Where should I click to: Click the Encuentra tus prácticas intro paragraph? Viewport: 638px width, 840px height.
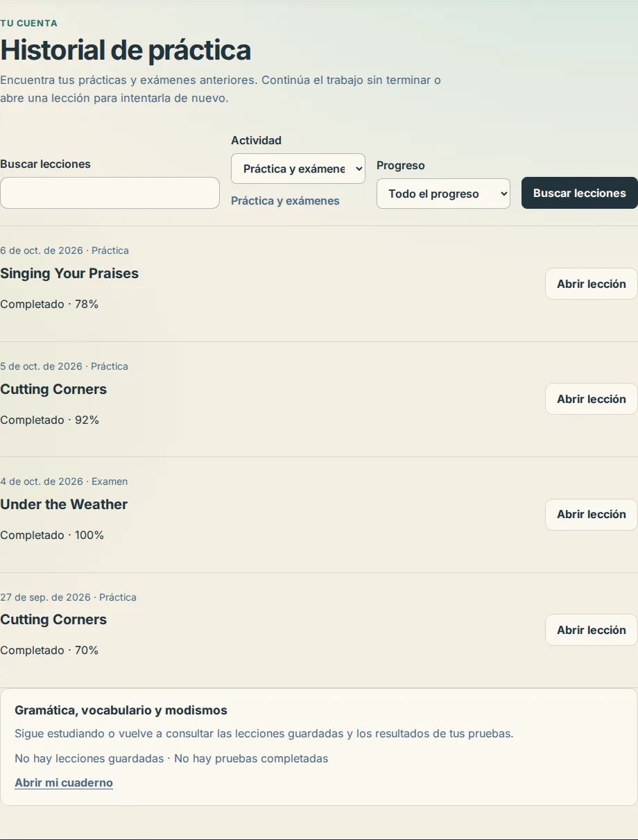click(221, 89)
